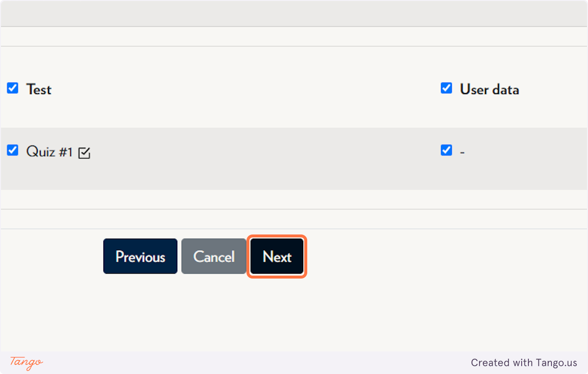Toggle the user data checkbox in Quiz #1 row
This screenshot has width=588, height=374.
[446, 150]
